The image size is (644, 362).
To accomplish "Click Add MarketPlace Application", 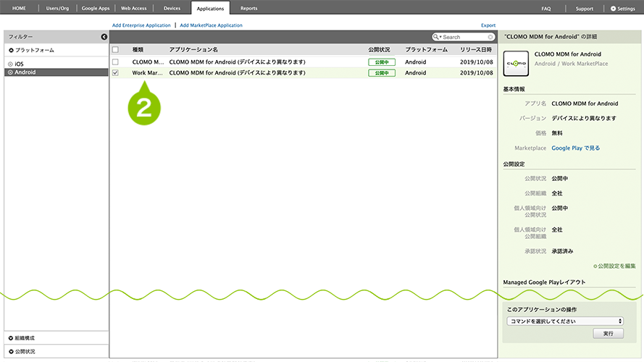I will [x=211, y=25].
